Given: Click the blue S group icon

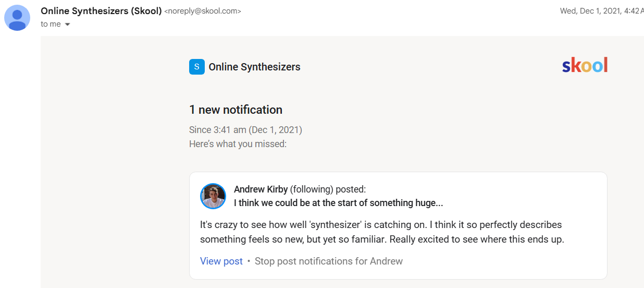Looking at the screenshot, I should [196, 67].
